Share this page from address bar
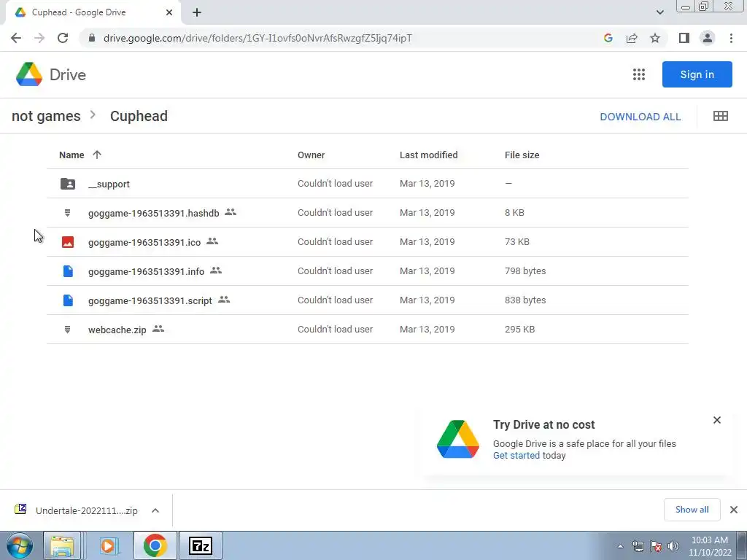This screenshot has height=560, width=747. coord(632,38)
